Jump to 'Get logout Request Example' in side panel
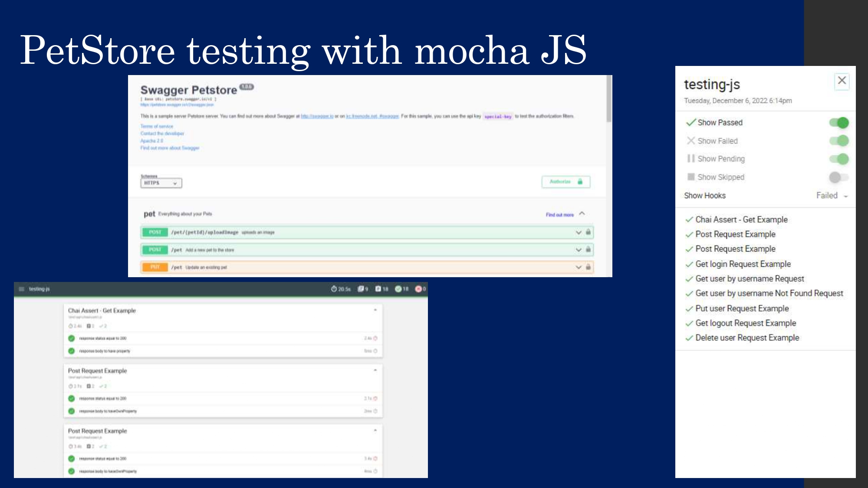Image resolution: width=868 pixels, height=488 pixels. 746,323
